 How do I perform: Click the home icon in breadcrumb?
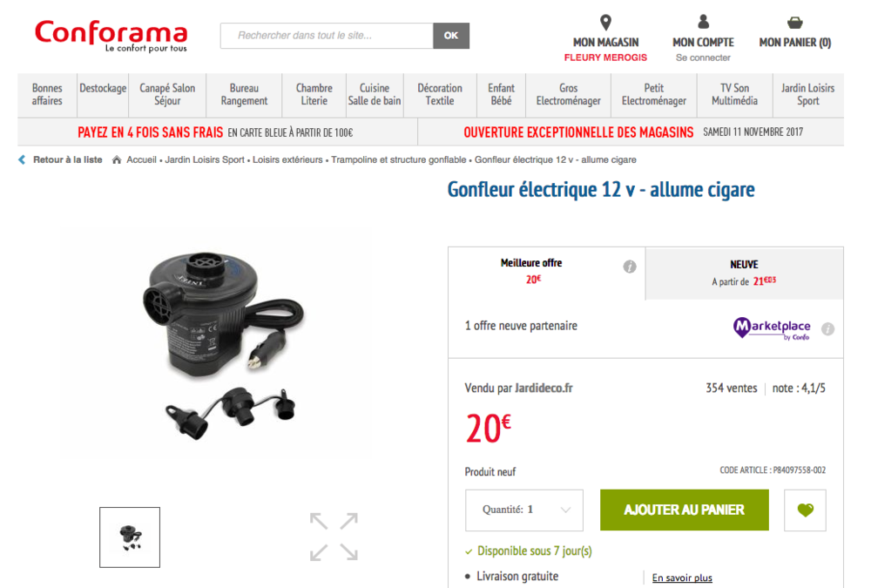point(117,160)
